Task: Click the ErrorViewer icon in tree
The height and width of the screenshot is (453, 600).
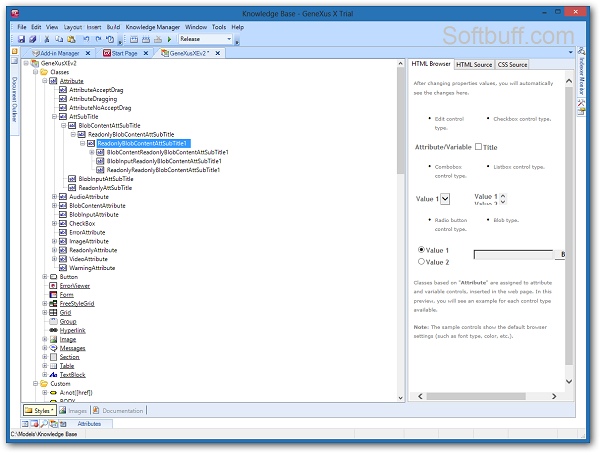Action: (54, 285)
